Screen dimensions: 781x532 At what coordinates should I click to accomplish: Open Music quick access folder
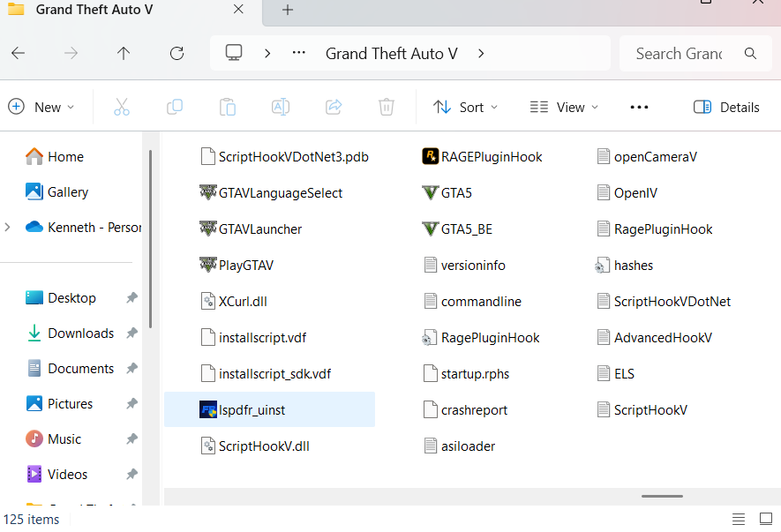coord(53,439)
